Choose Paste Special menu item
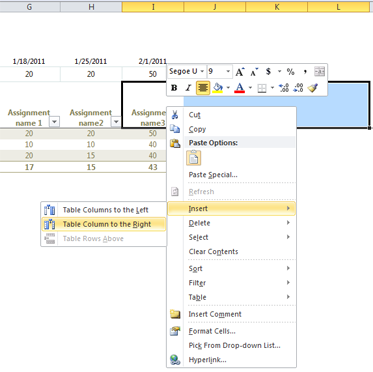The width and height of the screenshot is (373, 372). tap(231, 175)
